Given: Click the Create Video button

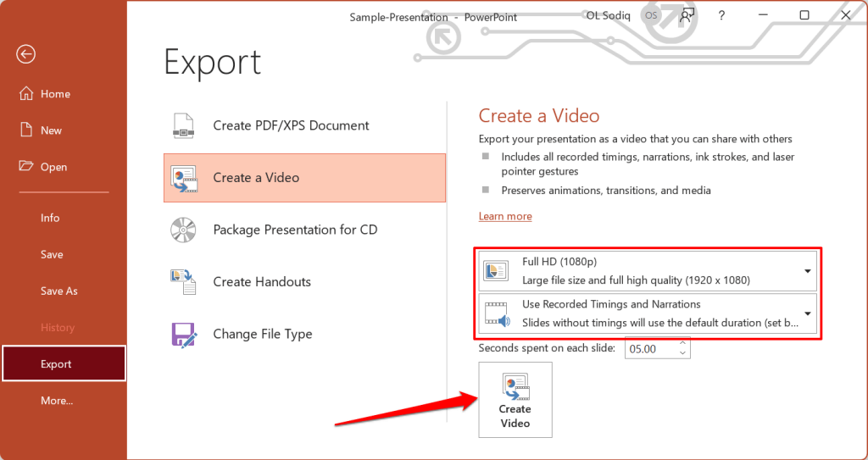Looking at the screenshot, I should [x=515, y=400].
